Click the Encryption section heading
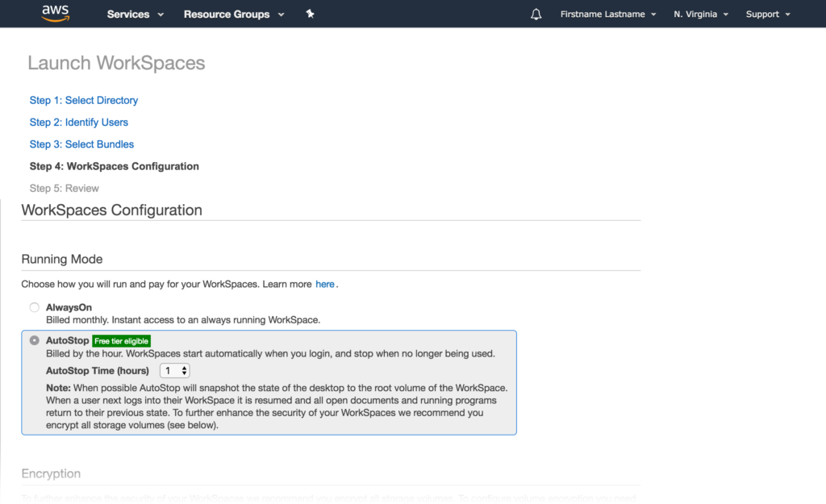This screenshot has height=504, width=826. click(51, 473)
